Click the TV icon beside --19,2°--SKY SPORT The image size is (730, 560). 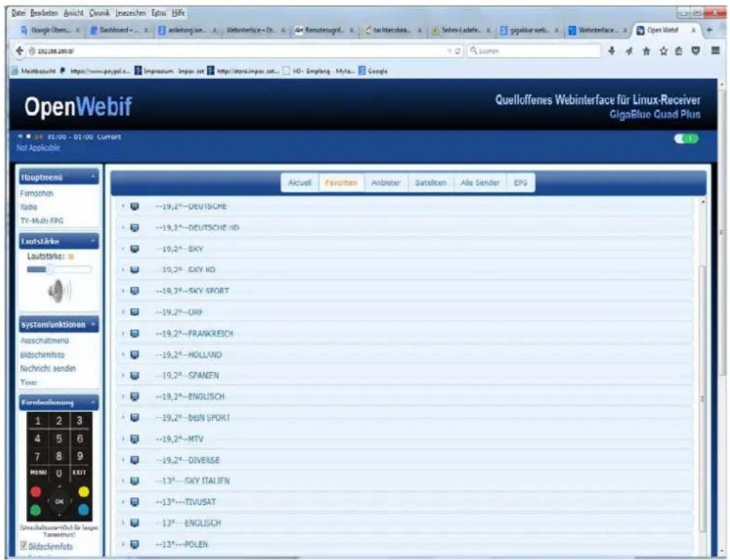click(x=135, y=291)
